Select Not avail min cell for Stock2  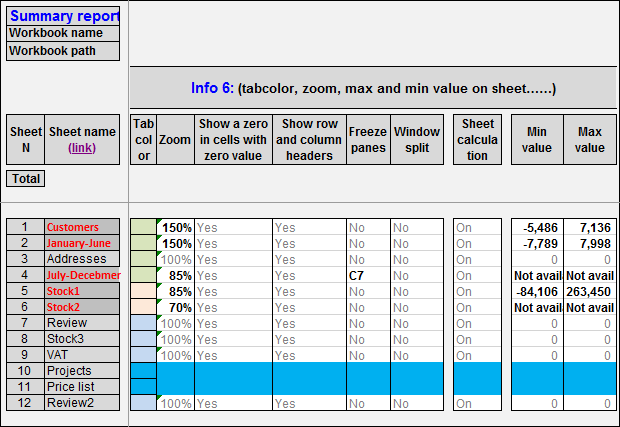[x=537, y=307]
